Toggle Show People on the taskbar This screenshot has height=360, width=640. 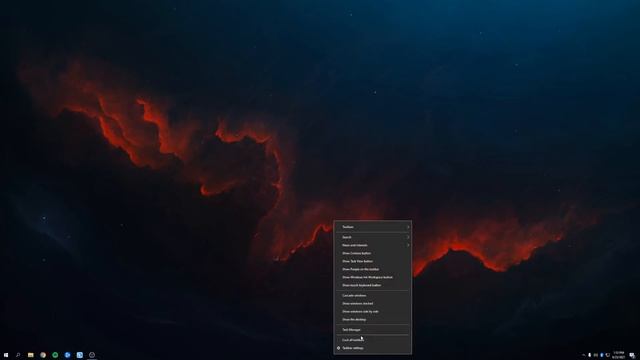(373, 269)
